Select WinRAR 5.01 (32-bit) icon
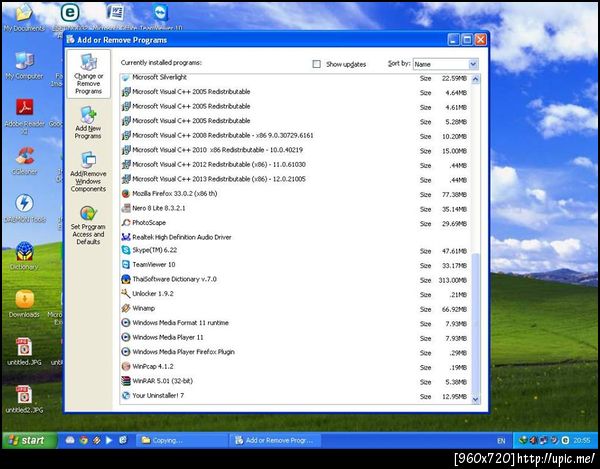This screenshot has height=469, width=600. pos(126,381)
